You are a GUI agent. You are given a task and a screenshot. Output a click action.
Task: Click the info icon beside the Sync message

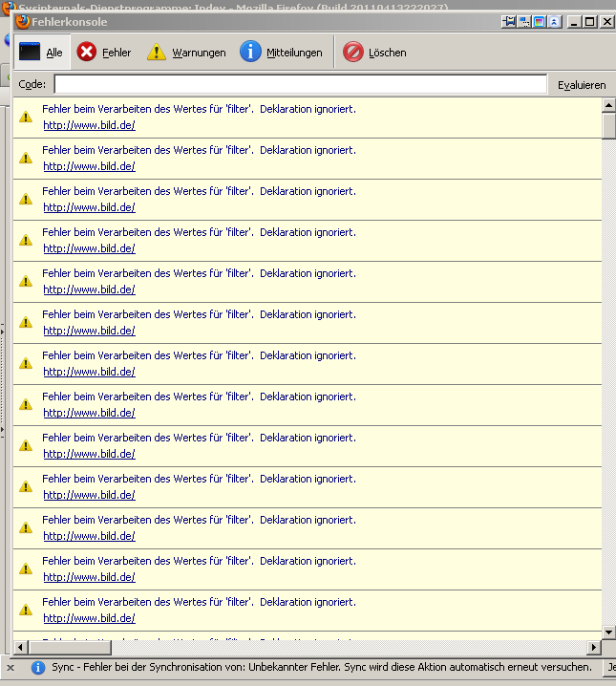[38, 668]
